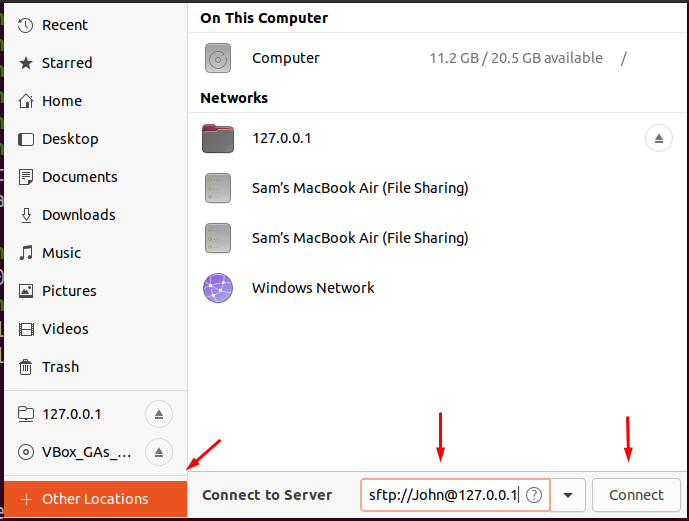Click the VBox_GAs optical disc icon
This screenshot has height=521, width=689.
(x=26, y=452)
